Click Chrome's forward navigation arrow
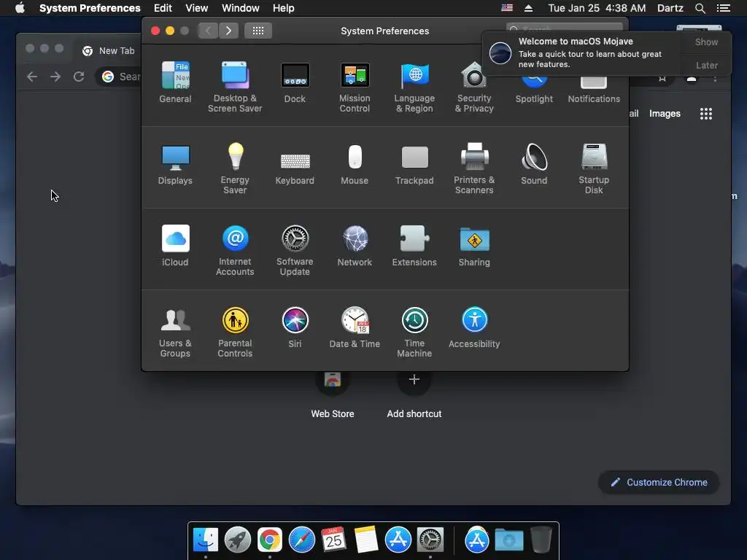This screenshot has width=747, height=560. pos(55,76)
